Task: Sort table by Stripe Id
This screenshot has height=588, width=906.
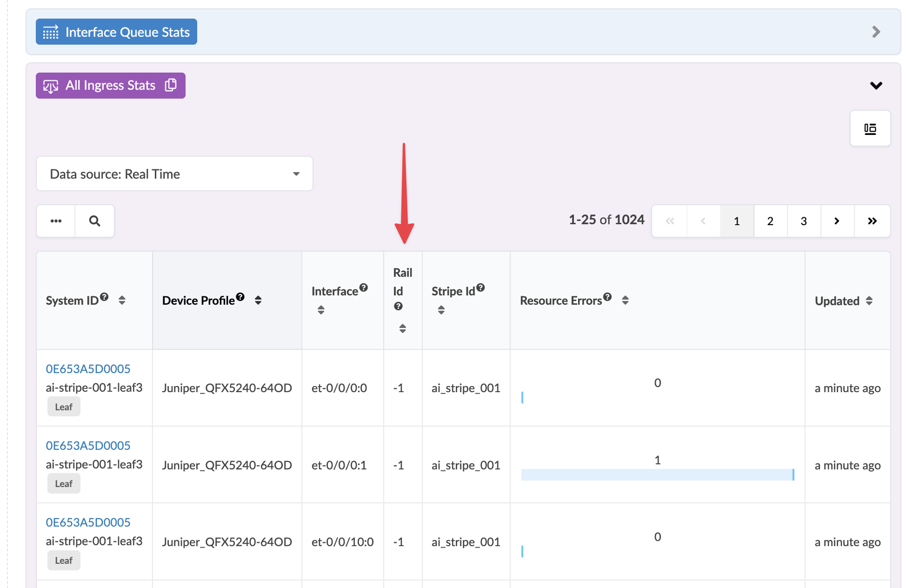Action: coord(441,310)
